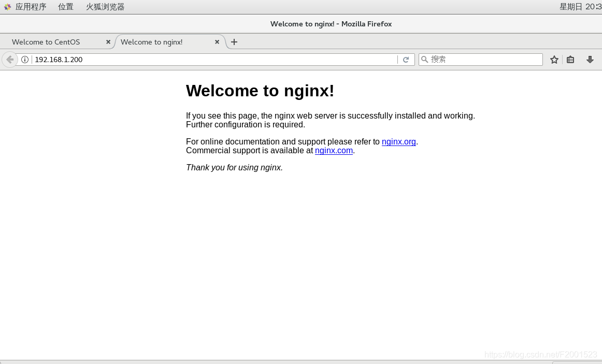Screen dimensions: 602x364
Task: Click the back navigation arrow button
Action: click(x=10, y=60)
